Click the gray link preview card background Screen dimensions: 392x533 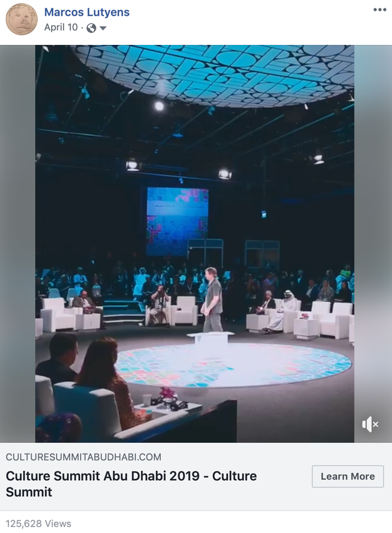point(196,476)
